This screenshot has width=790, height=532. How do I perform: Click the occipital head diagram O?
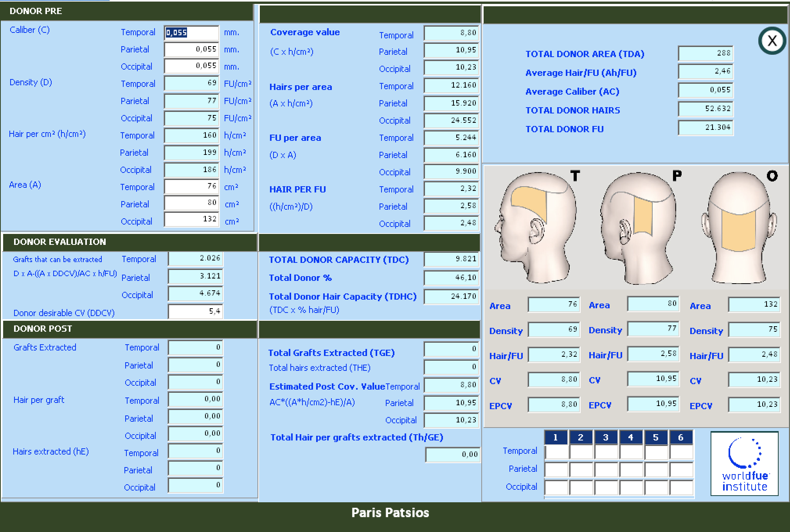pyautogui.click(x=738, y=227)
